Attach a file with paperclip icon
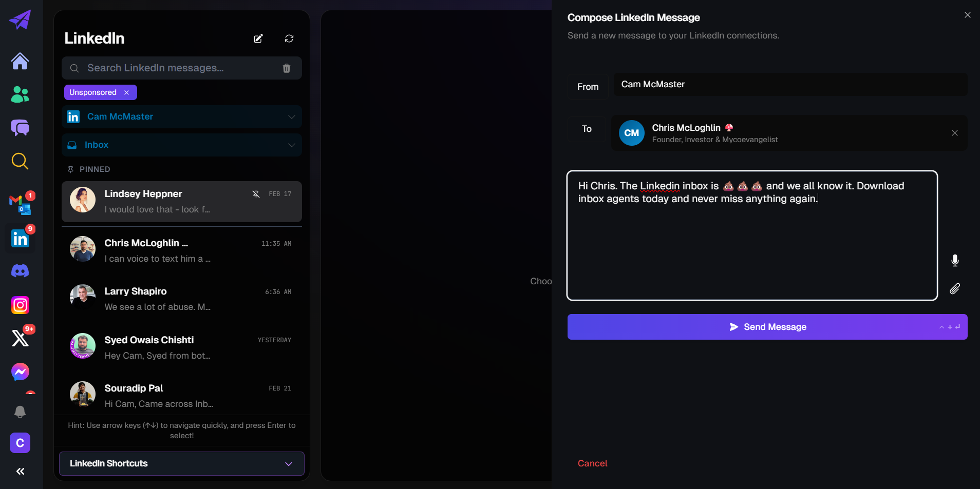 (955, 289)
